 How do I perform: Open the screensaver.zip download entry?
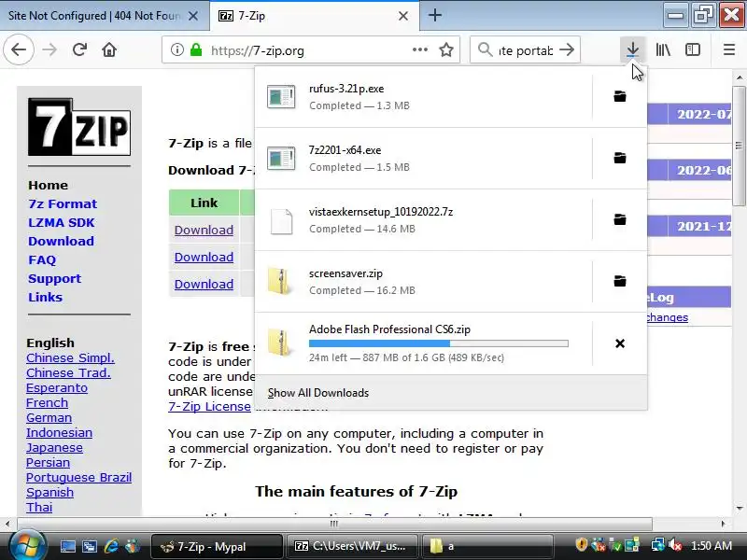(x=424, y=282)
